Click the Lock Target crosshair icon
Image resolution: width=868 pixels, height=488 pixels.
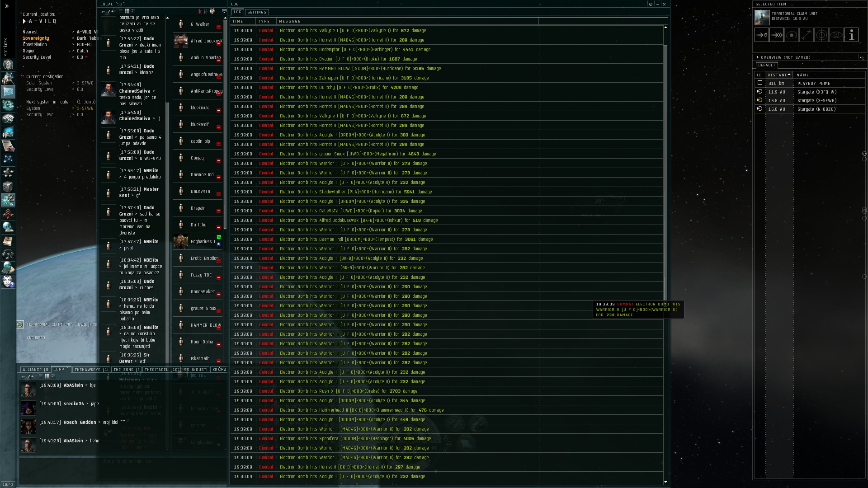821,35
